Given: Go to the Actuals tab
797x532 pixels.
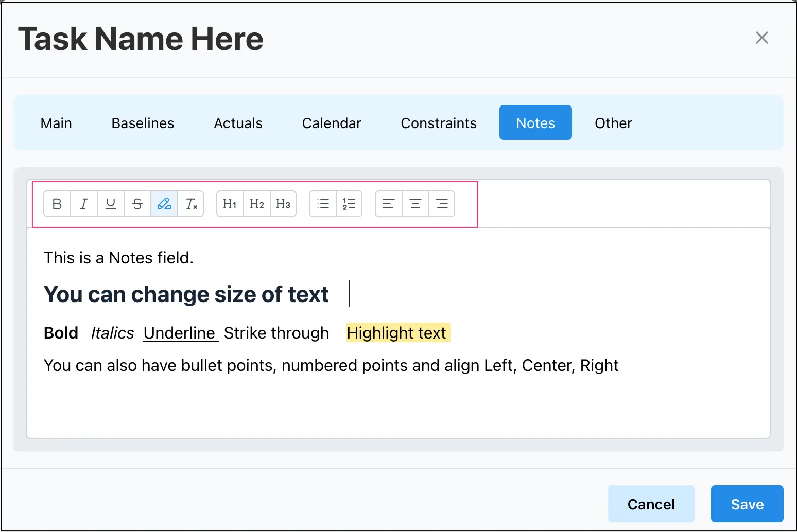Looking at the screenshot, I should click(238, 123).
